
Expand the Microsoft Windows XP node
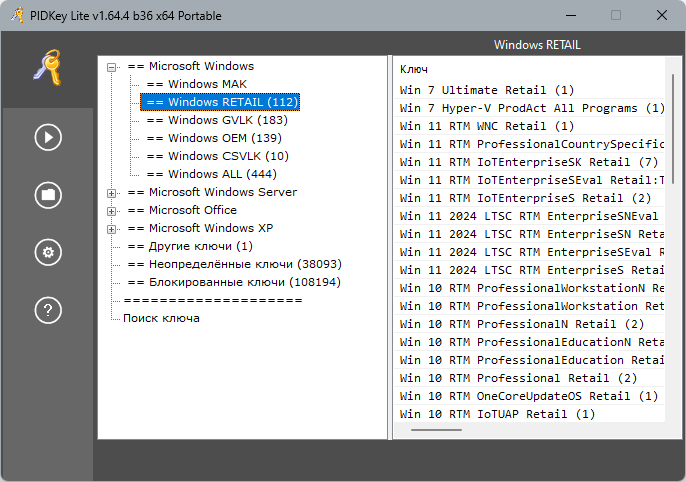click(x=112, y=229)
